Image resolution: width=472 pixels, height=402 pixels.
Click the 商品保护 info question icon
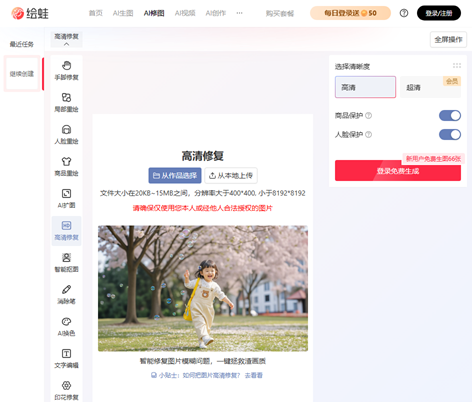[368, 116]
